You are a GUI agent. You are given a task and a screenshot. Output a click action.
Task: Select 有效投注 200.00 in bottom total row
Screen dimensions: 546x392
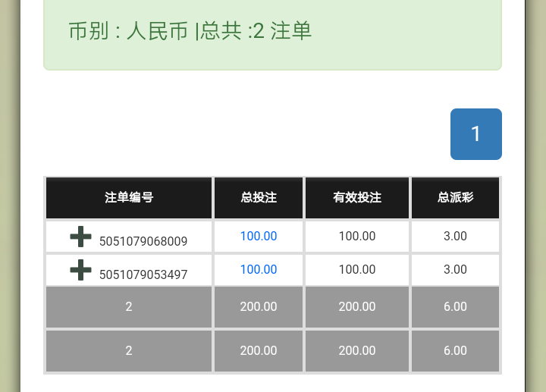pyautogui.click(x=356, y=351)
